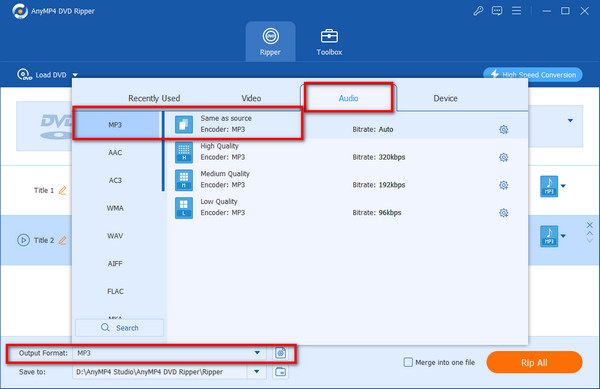Choose the Same as source preset icon
600x389 pixels.
pos(184,124)
